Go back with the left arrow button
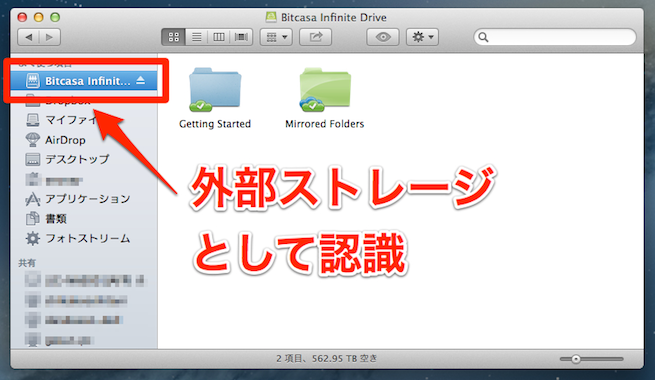Image resolution: width=655 pixels, height=380 pixels. (28, 37)
